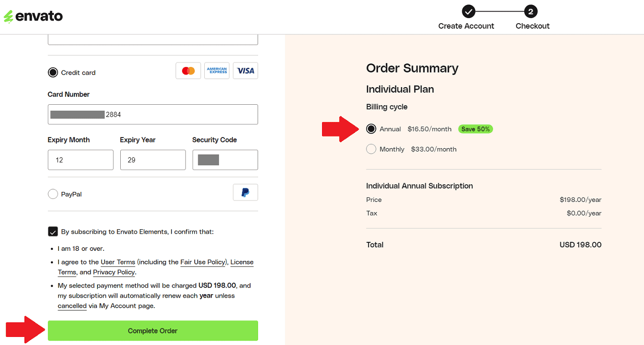Click the Checkout step 2 circle
This screenshot has height=345, width=644.
coord(531,11)
